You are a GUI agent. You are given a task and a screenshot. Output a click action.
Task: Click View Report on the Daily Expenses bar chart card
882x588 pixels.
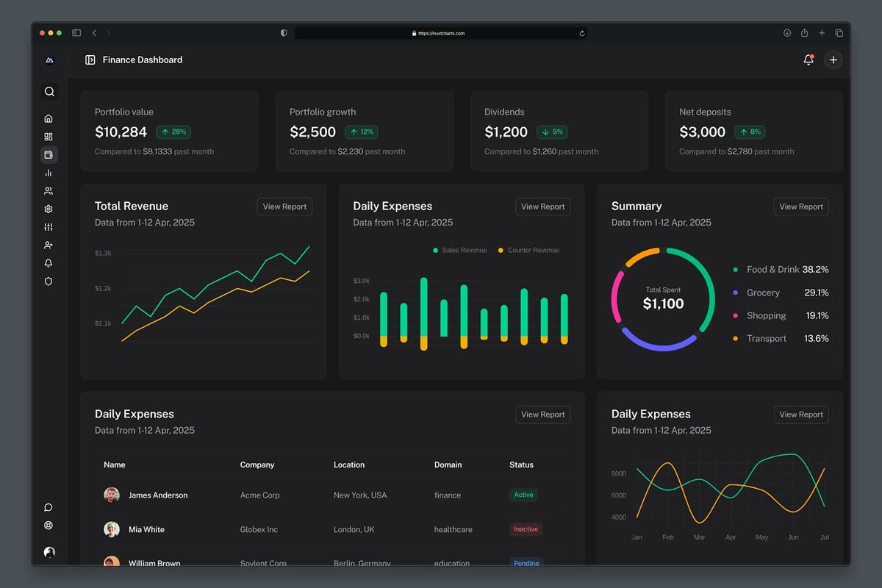[542, 207]
